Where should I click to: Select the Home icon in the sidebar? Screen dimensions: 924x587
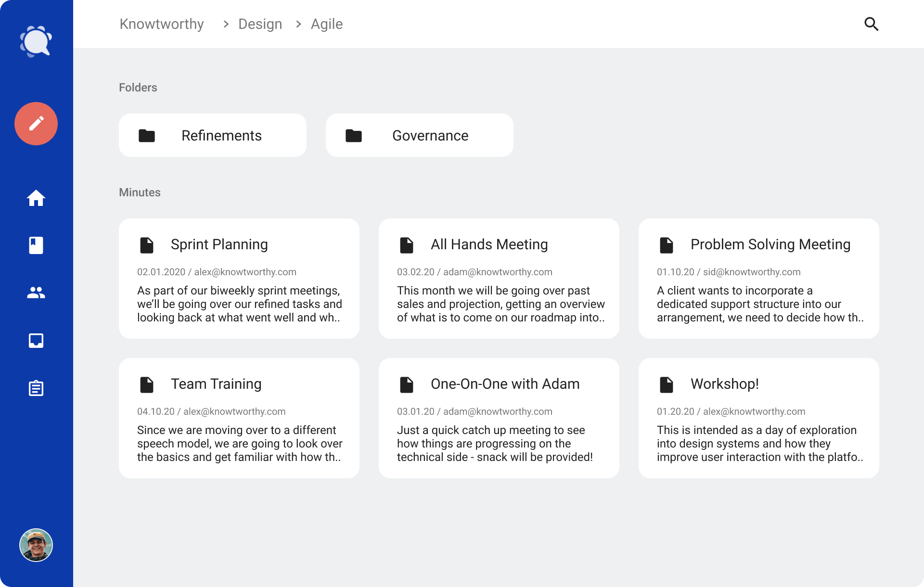[x=36, y=198]
